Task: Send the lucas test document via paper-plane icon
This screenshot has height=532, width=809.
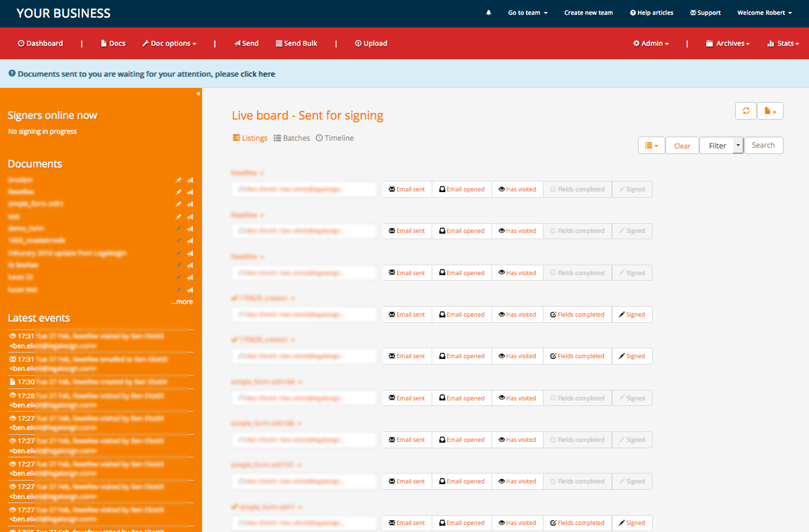Action: (x=190, y=290)
